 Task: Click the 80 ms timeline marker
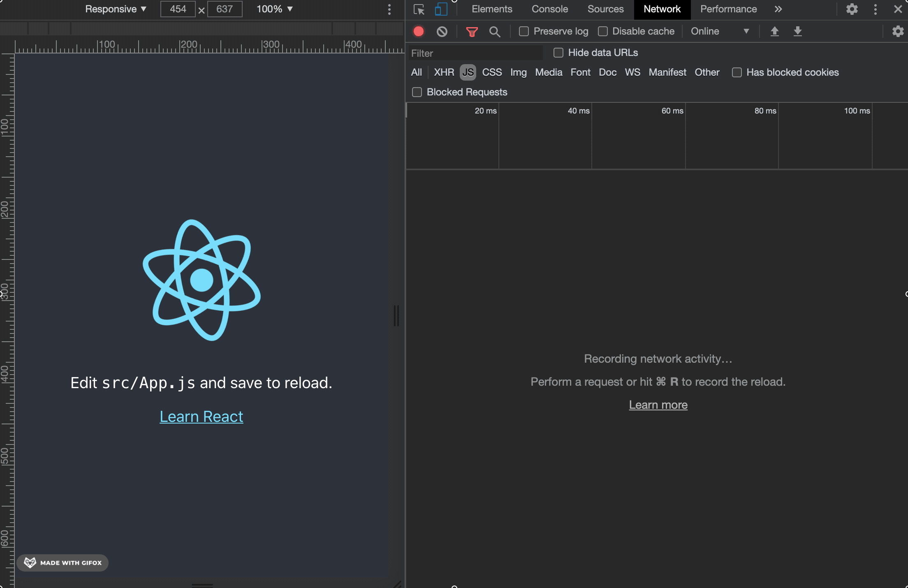tap(765, 111)
